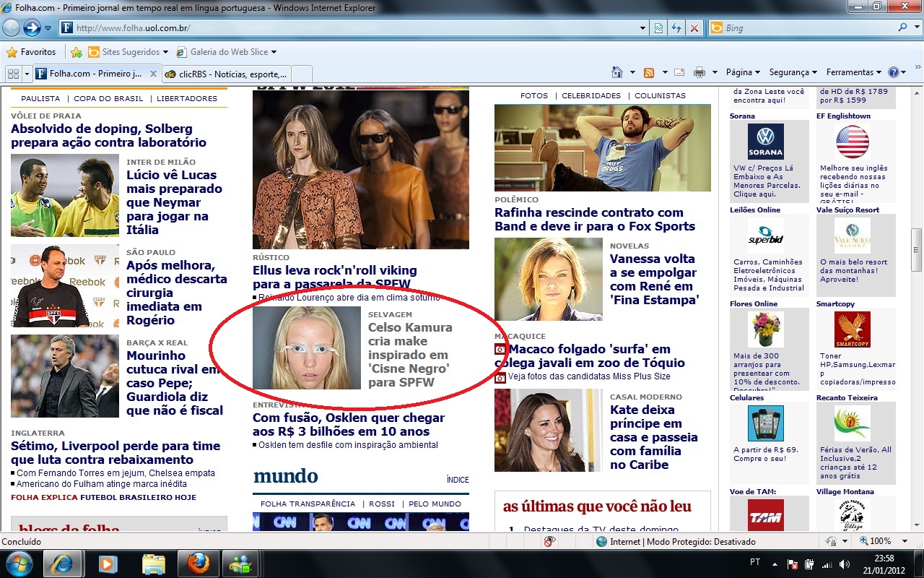Click the Home icon in command bar
Image resolution: width=924 pixels, height=578 pixels.
tap(617, 72)
